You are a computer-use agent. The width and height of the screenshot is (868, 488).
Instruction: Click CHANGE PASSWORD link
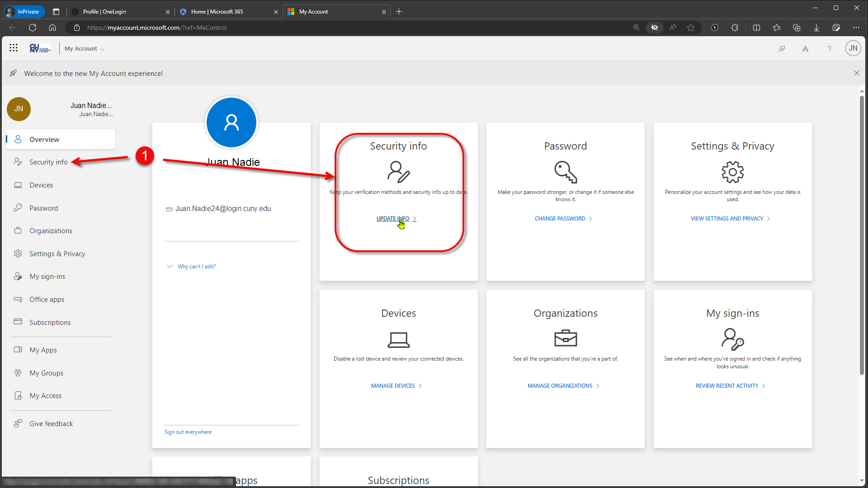pos(560,219)
